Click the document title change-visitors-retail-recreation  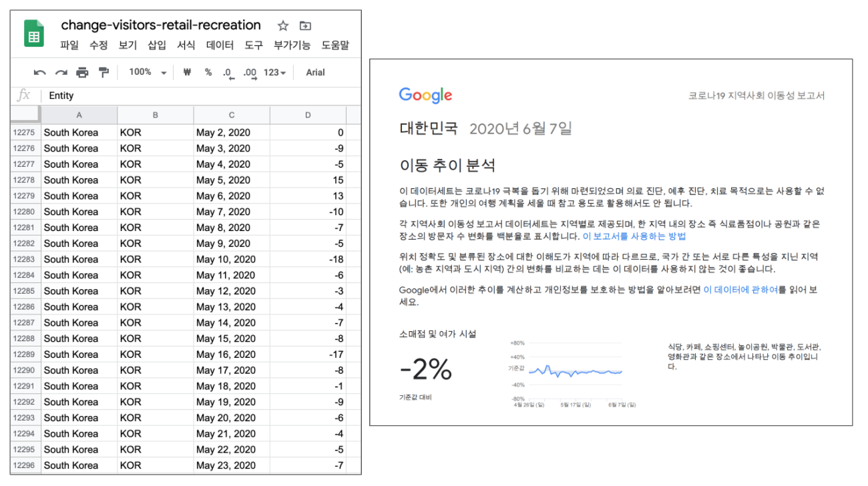coord(161,25)
